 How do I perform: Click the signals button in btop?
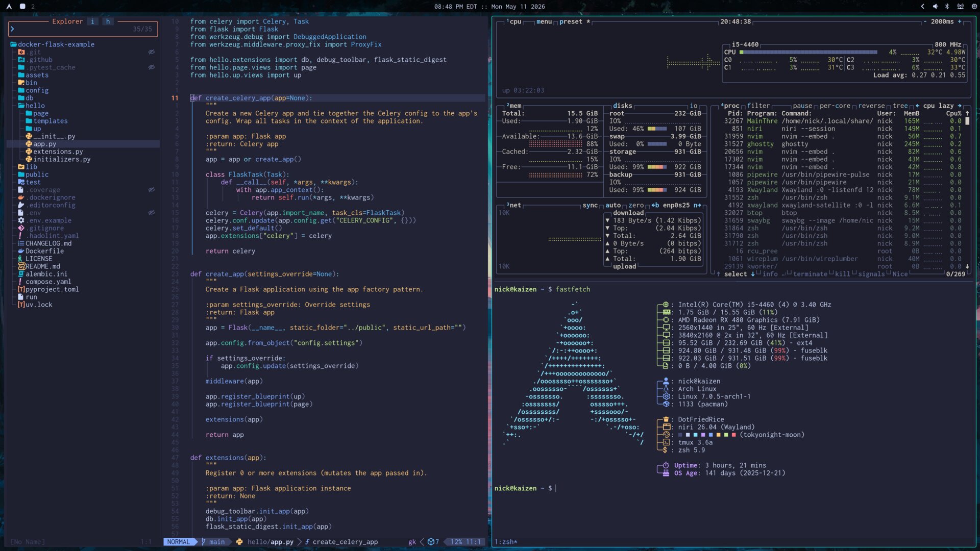[x=871, y=274]
